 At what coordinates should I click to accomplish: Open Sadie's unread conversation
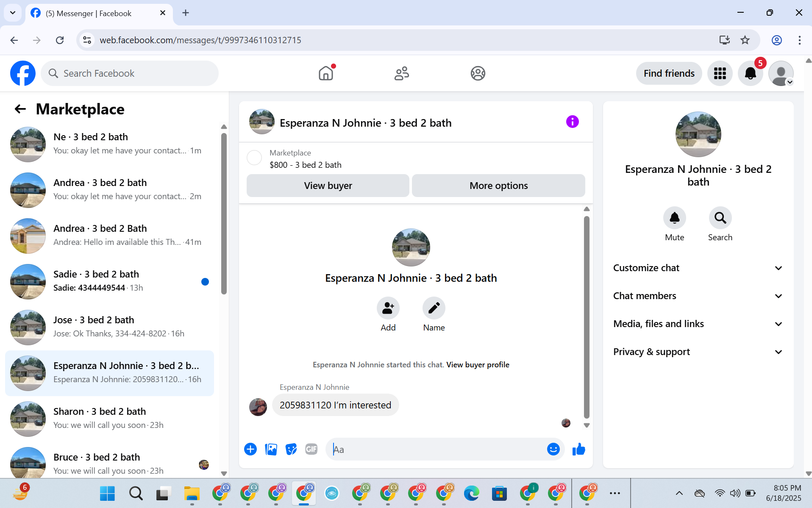(x=109, y=281)
